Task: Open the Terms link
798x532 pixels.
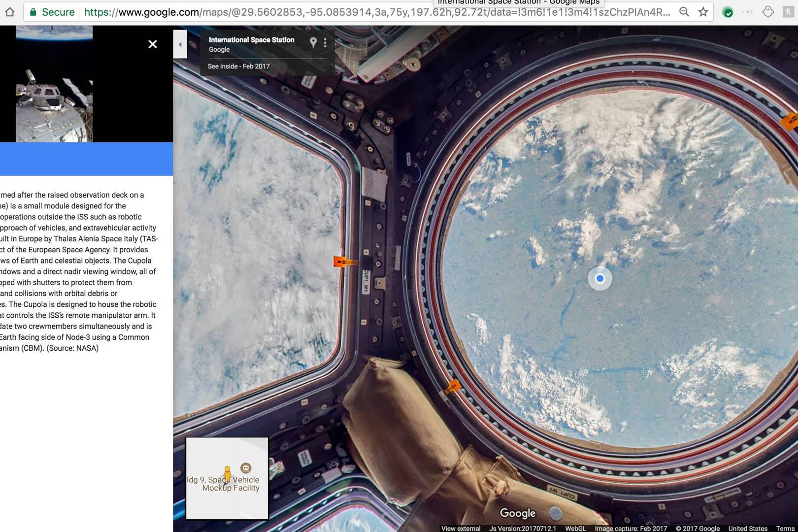Action: point(785,528)
